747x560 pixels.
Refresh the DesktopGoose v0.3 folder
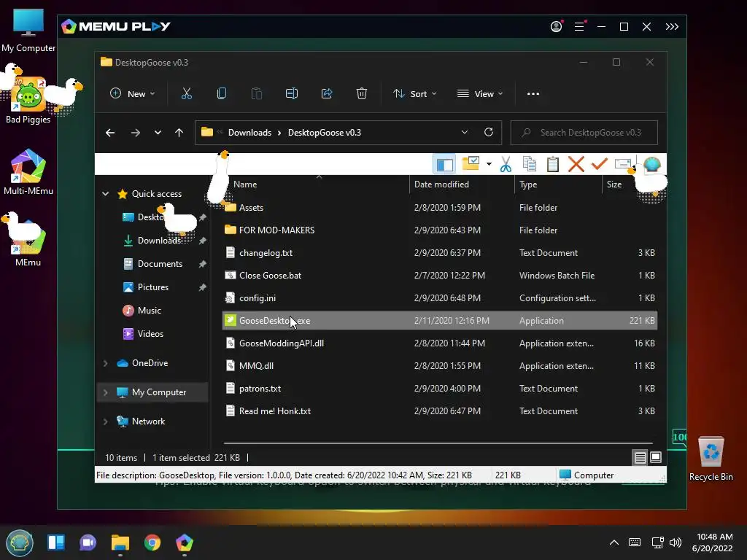click(489, 133)
